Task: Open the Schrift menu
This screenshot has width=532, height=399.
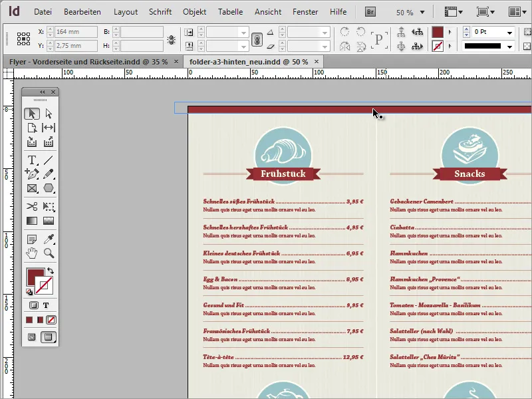Action: click(160, 12)
